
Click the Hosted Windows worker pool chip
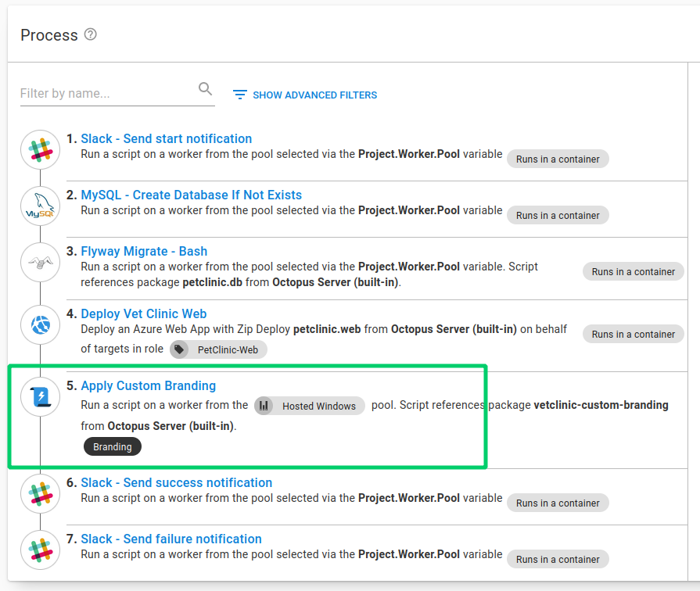click(310, 406)
